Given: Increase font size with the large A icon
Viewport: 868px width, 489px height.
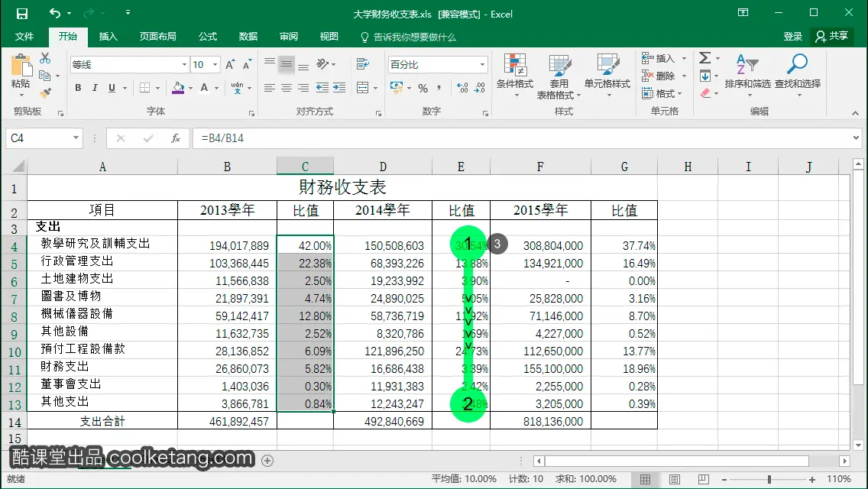Looking at the screenshot, I should point(230,65).
